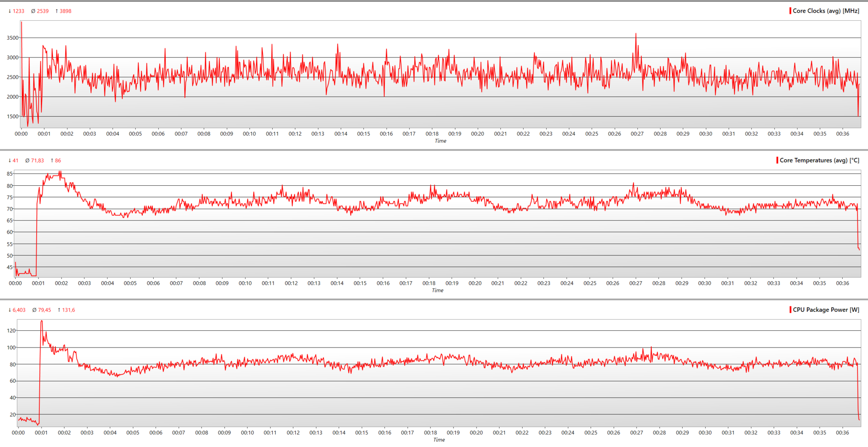The height and width of the screenshot is (447, 868).
Task: Click the 85 y-axis label in temperature chart
Action: [10, 174]
